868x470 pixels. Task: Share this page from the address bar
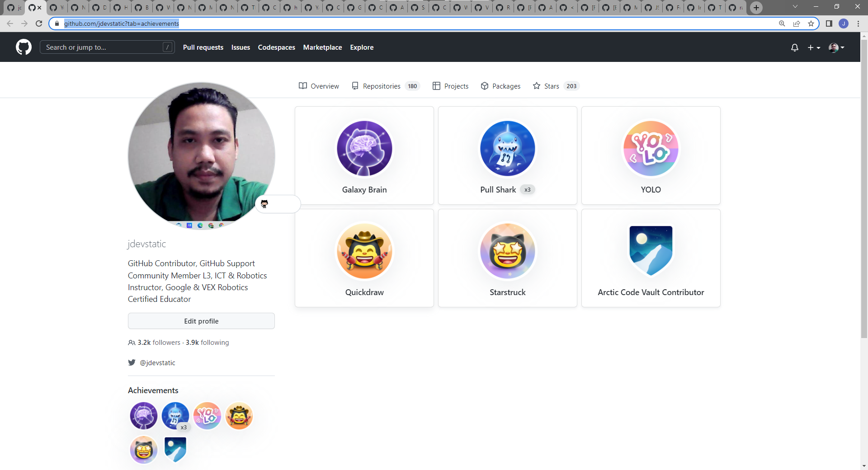pyautogui.click(x=797, y=23)
